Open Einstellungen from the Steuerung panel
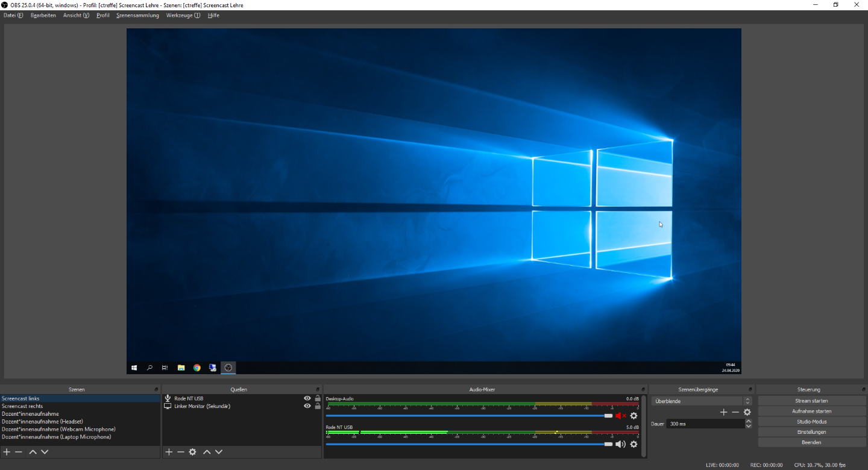This screenshot has width=868, height=470. click(x=811, y=432)
